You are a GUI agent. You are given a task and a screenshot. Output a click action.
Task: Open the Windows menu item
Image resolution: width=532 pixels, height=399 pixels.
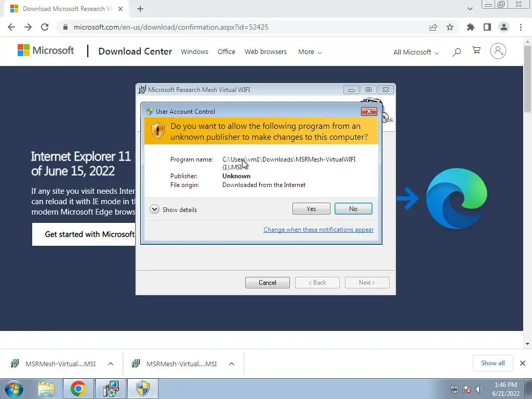[194, 51]
